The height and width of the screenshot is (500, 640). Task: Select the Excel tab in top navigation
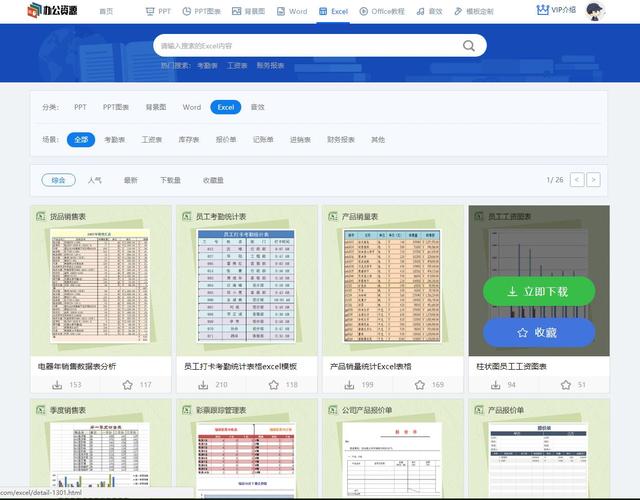point(333,11)
